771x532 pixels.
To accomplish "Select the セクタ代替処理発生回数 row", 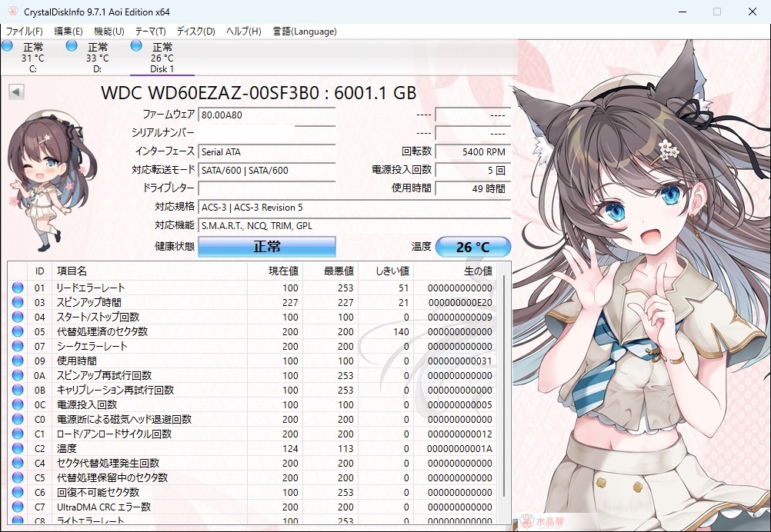I will [252, 463].
